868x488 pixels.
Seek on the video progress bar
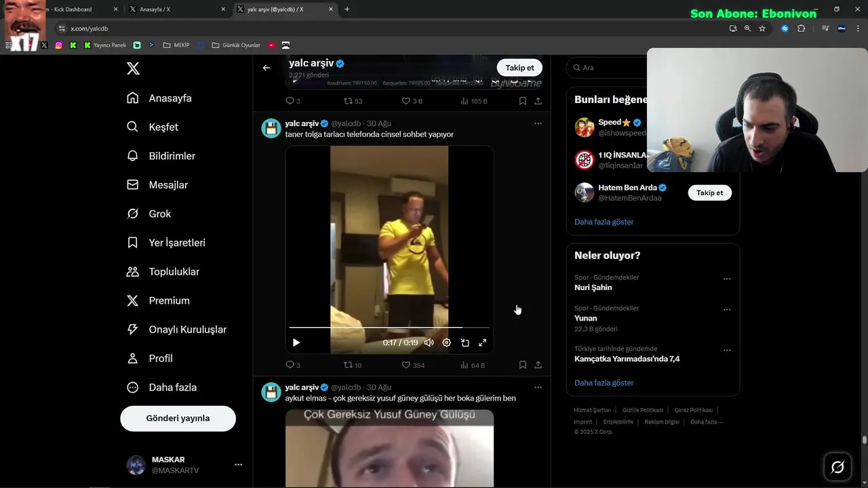pyautogui.click(x=389, y=327)
